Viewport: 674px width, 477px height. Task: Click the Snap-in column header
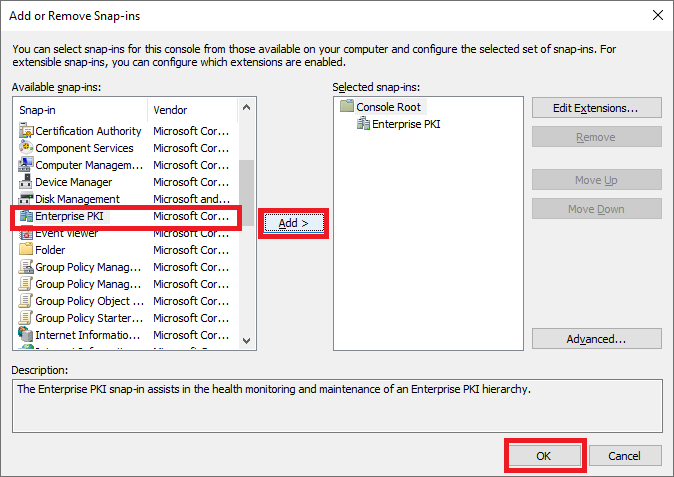80,109
